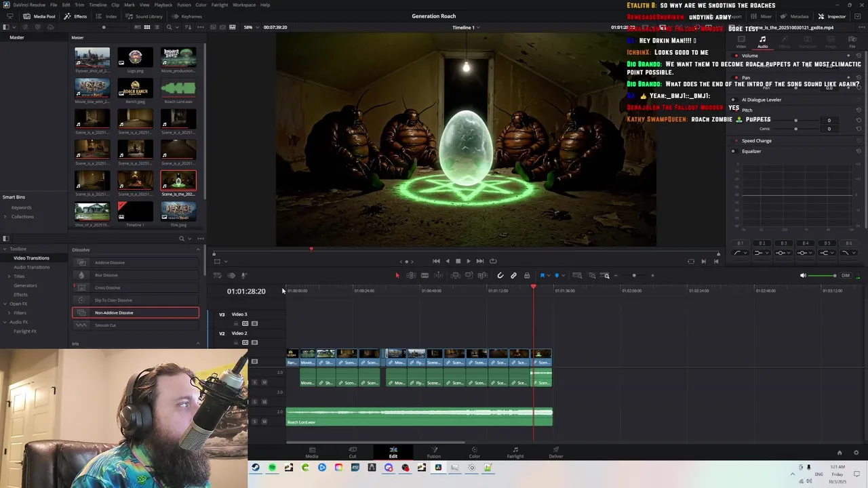868x488 pixels.
Task: Toggle timeline position lock icon
Action: [x=526, y=275]
